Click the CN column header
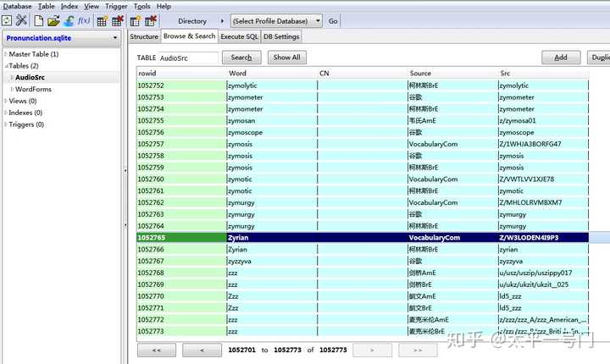610x364 pixels. click(363, 73)
